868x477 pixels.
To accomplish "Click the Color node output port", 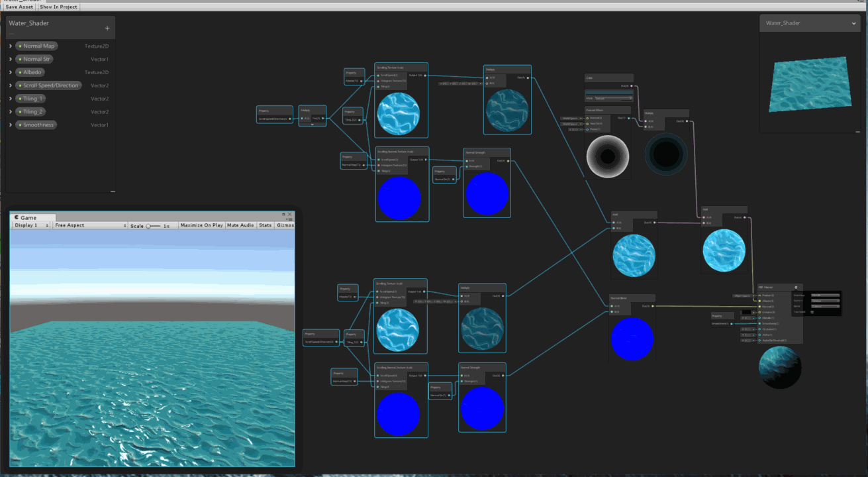I will click(x=631, y=86).
